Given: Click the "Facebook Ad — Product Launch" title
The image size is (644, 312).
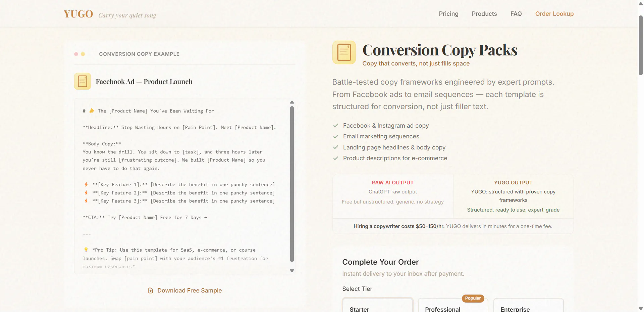Looking at the screenshot, I should 144,82.
